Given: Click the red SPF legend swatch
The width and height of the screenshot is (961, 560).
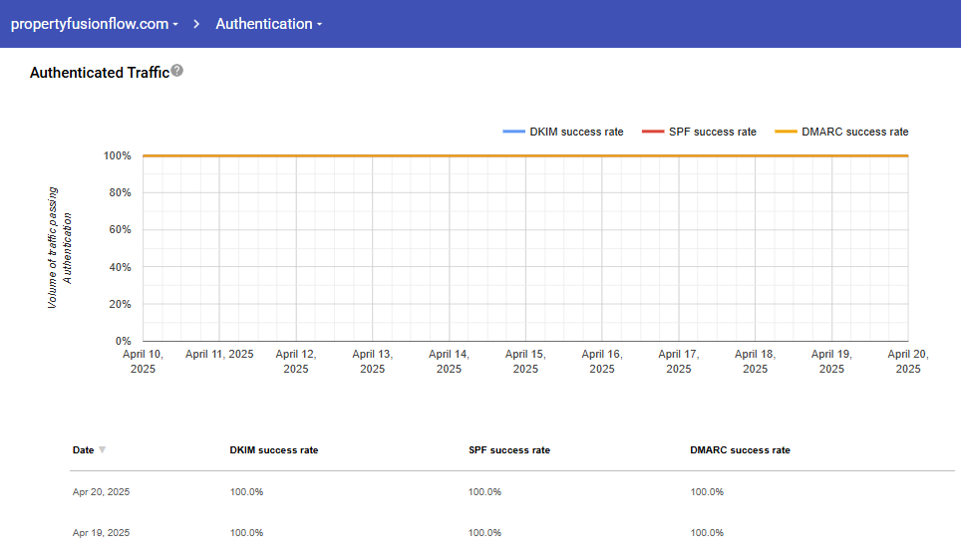Looking at the screenshot, I should tap(653, 132).
